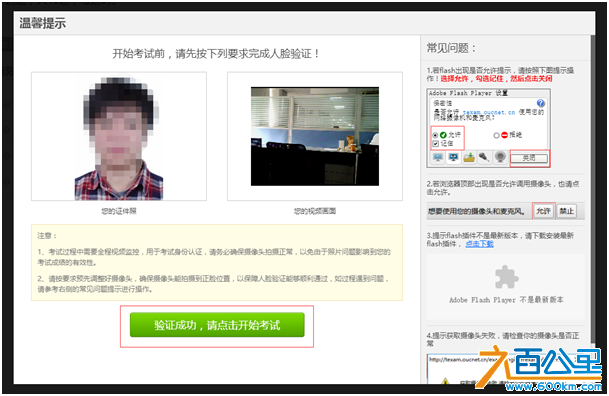Open the Flash webcam settings icon
This screenshot has height=396, width=609.
point(500,157)
